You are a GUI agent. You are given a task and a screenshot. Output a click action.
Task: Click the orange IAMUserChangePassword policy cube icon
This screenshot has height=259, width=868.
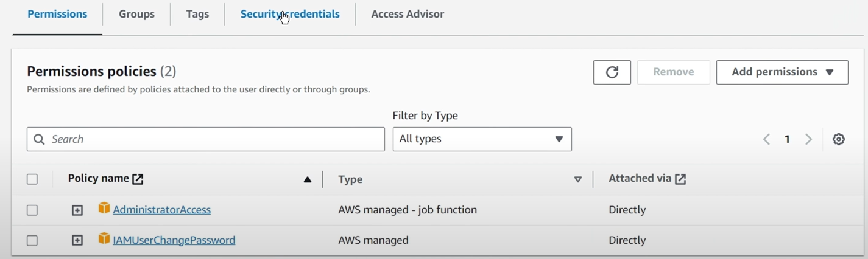point(104,239)
